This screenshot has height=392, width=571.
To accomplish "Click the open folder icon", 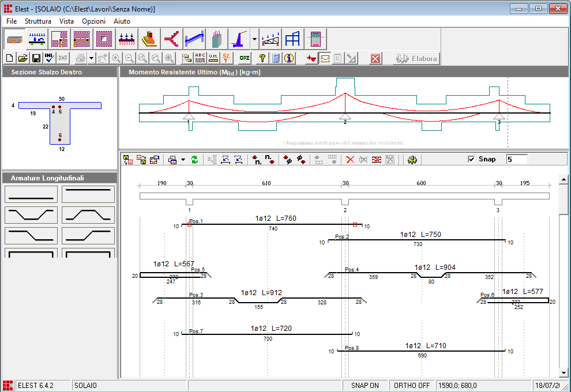I will coord(23,58).
